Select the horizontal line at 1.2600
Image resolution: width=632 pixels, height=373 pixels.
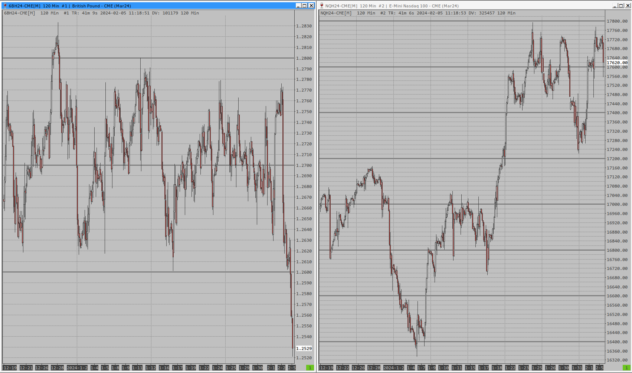coord(148,272)
